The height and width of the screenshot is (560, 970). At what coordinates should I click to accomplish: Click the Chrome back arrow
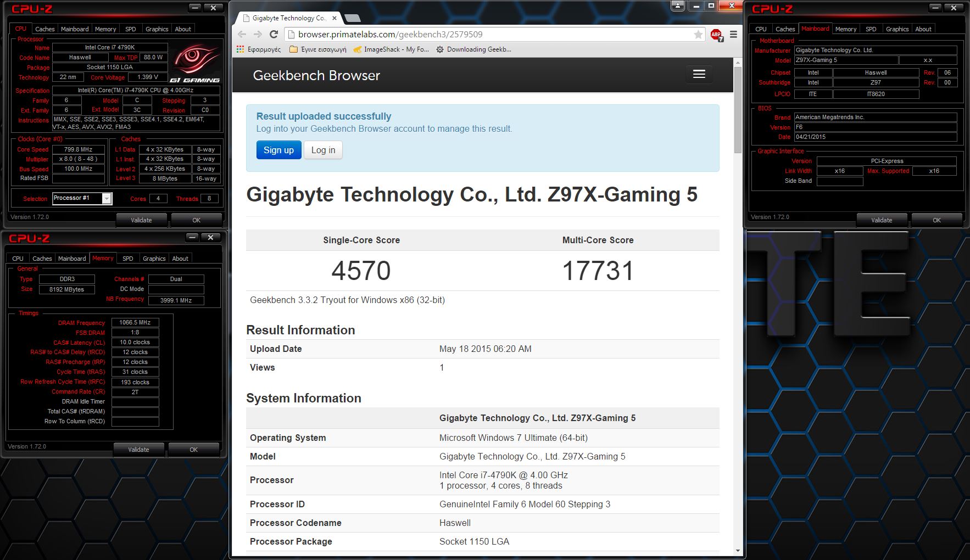[242, 34]
